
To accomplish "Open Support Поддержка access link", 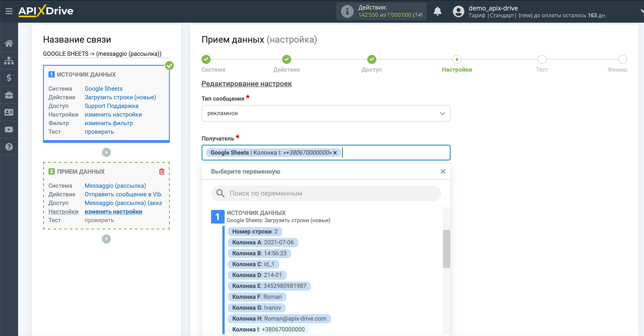I will click(111, 106).
